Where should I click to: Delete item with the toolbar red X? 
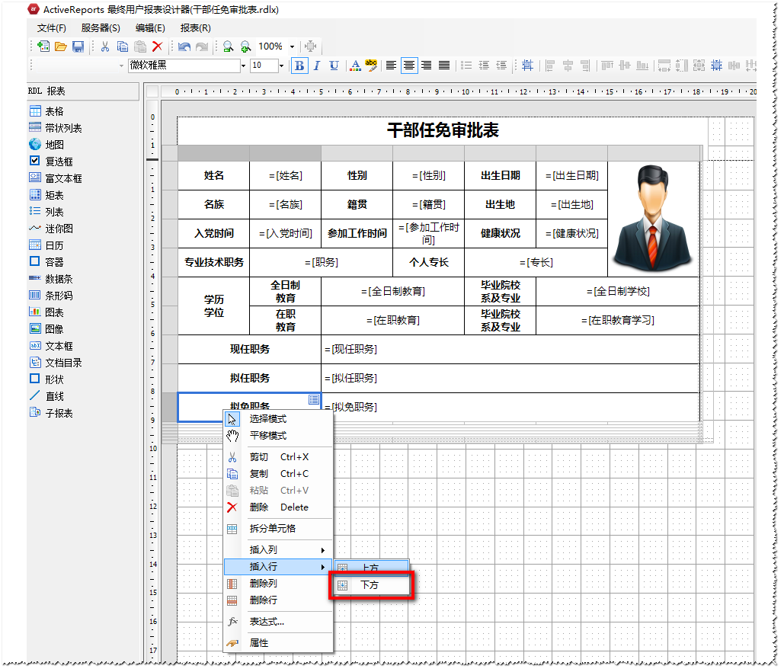point(158,46)
